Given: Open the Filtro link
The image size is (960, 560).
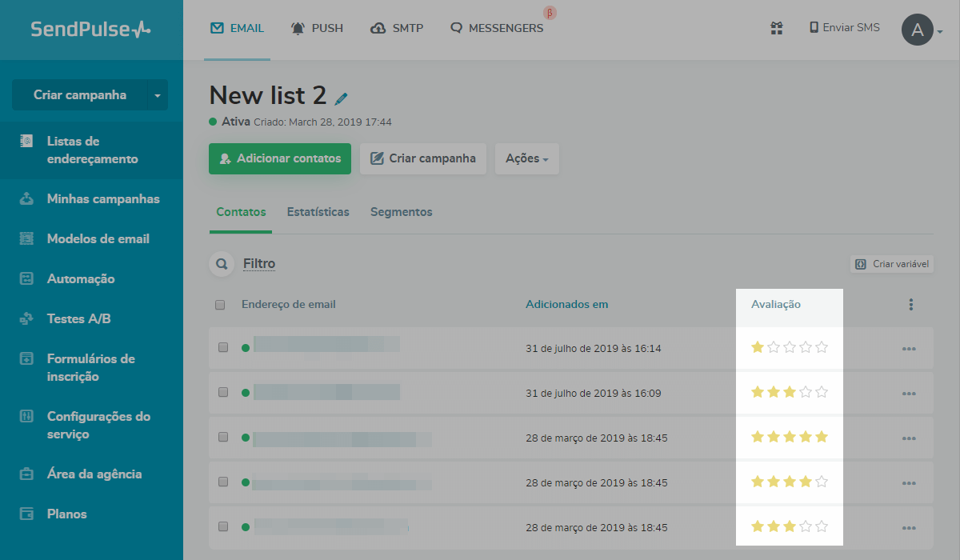Looking at the screenshot, I should (x=259, y=263).
